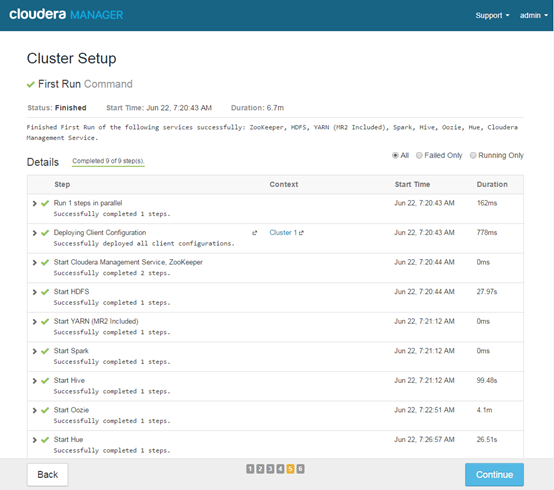Click the Status: Finished text
Viewport: 554px width, 490px height.
[x=57, y=108]
